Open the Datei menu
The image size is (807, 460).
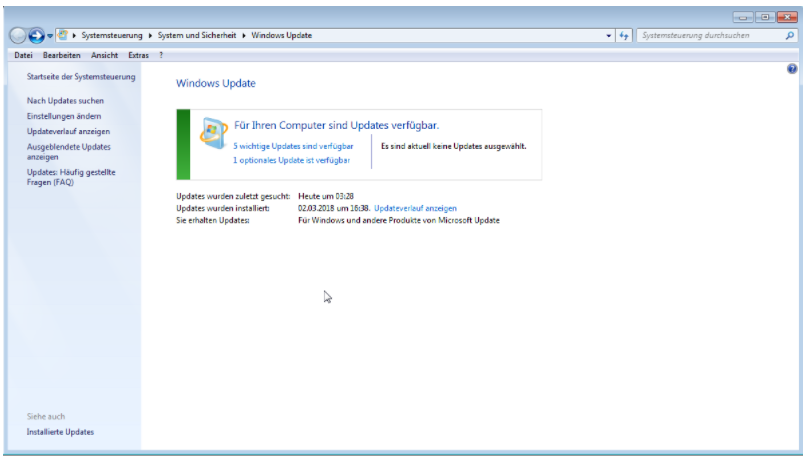[23, 55]
